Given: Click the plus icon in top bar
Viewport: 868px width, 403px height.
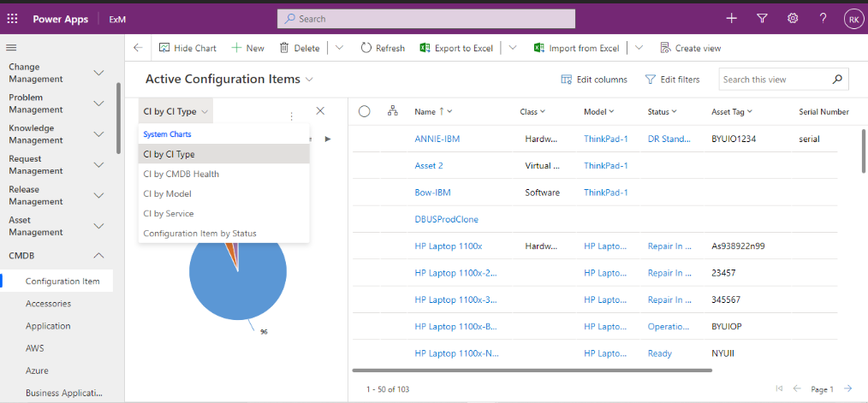Looking at the screenshot, I should click(732, 19).
